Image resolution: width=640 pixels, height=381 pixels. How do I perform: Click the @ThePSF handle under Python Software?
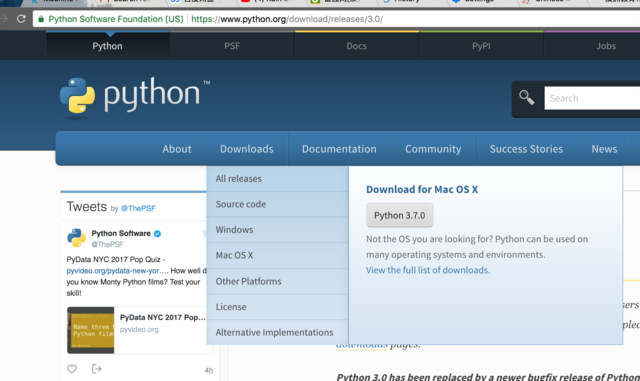click(x=107, y=244)
